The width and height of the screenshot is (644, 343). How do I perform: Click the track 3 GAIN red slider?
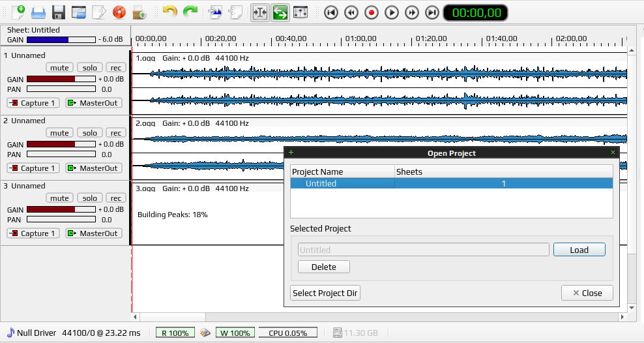61,209
